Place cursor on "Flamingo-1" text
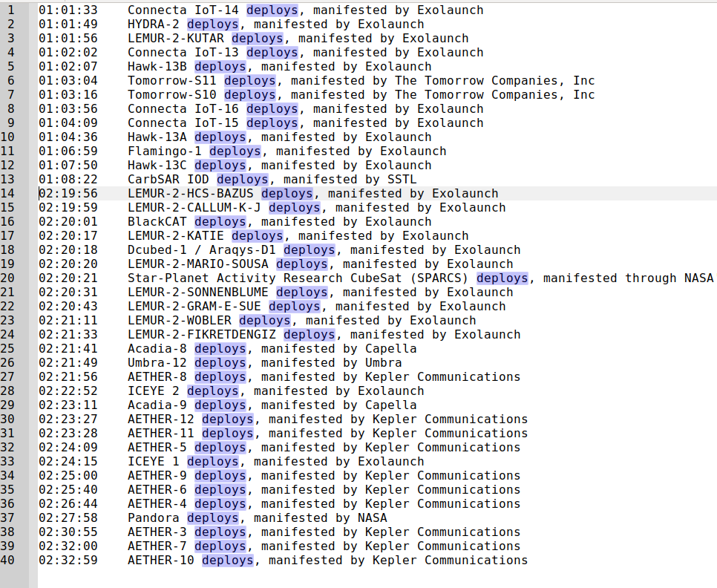 (x=164, y=151)
